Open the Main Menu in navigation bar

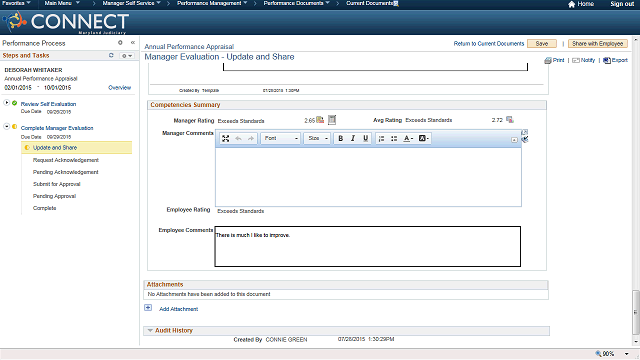[x=62, y=3]
